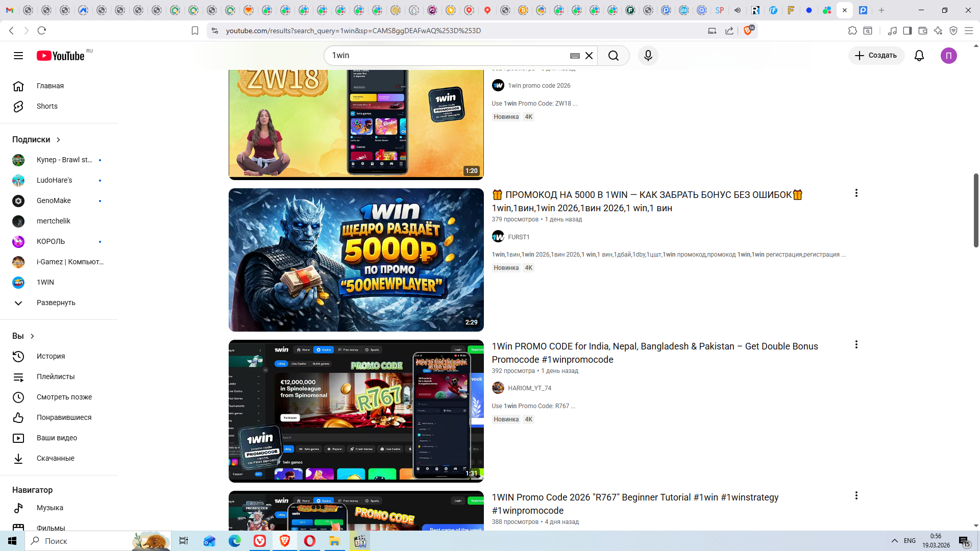Open the Shorts section in sidebar
980x551 pixels.
pyautogui.click(x=47, y=106)
